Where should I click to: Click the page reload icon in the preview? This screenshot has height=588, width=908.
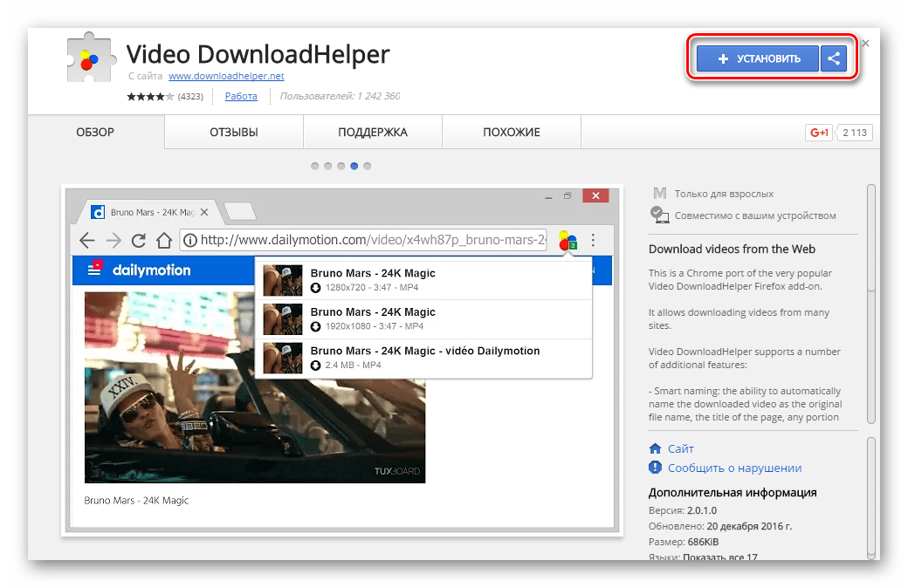pyautogui.click(x=139, y=240)
